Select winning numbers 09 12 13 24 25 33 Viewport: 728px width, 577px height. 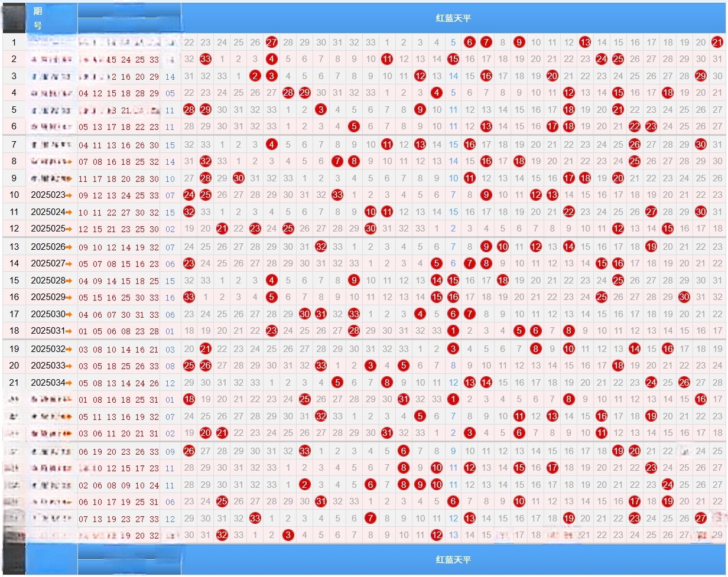coord(119,195)
